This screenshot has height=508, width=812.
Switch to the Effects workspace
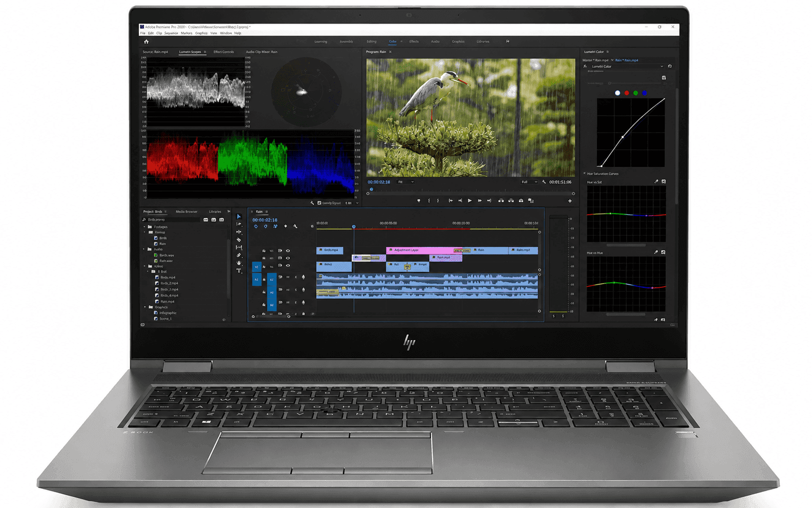point(414,41)
